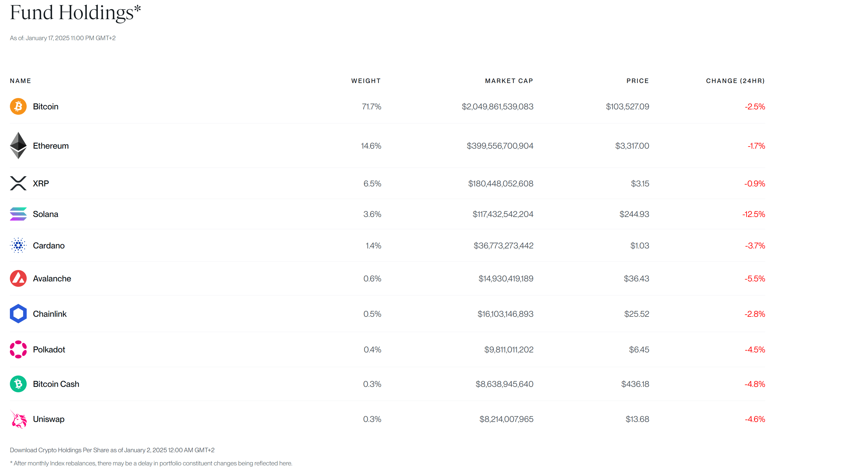Select the Uniswap unicorn icon
Image resolution: width=868 pixels, height=469 pixels.
(18, 419)
